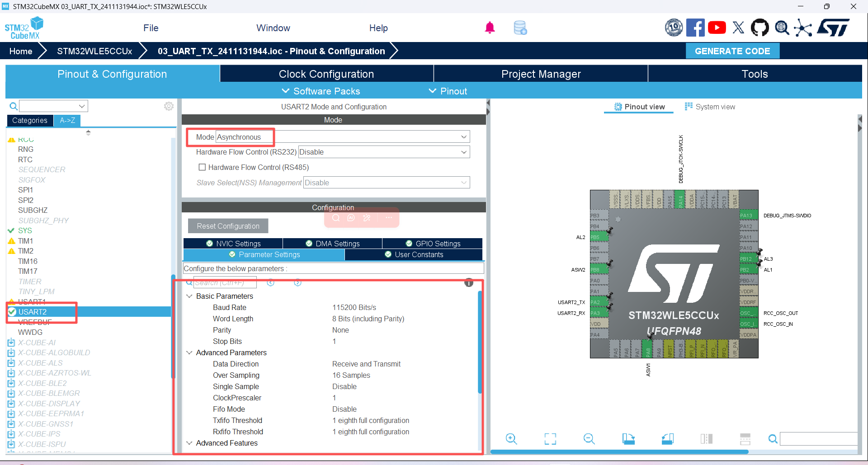Click the Reset Configuration button
868x465 pixels.
[228, 226]
